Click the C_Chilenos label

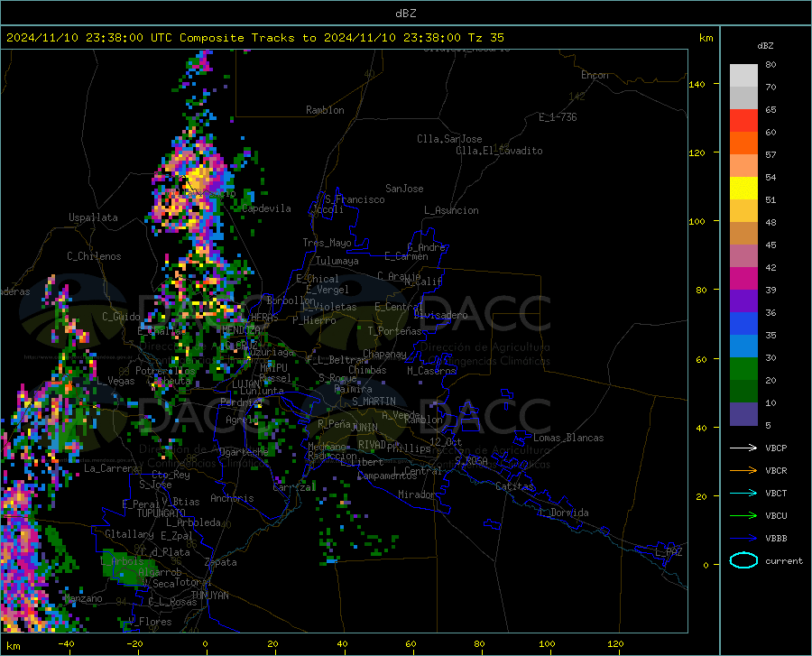point(94,256)
